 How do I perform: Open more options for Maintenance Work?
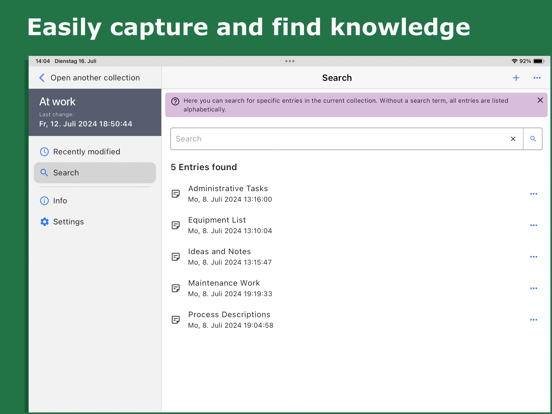click(533, 288)
